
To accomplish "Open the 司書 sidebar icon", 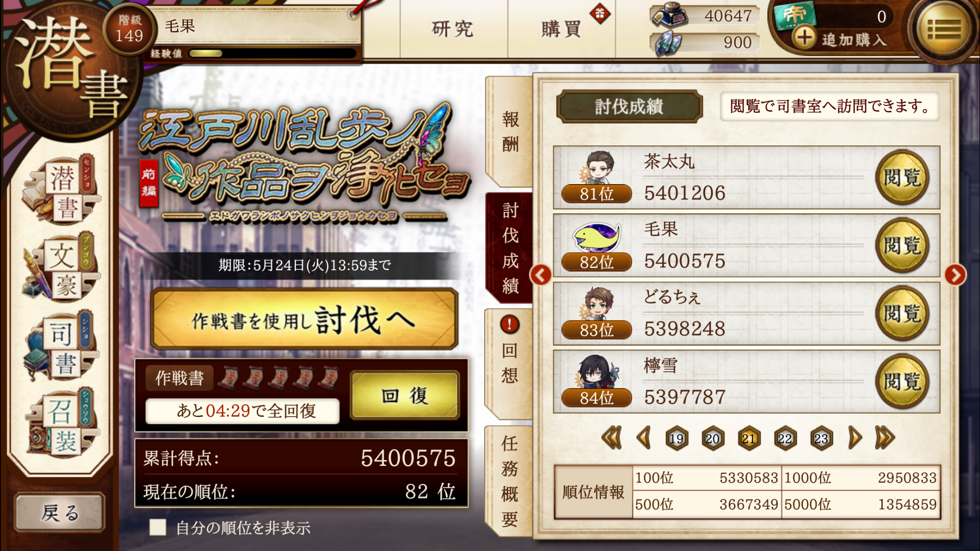I will [61, 345].
